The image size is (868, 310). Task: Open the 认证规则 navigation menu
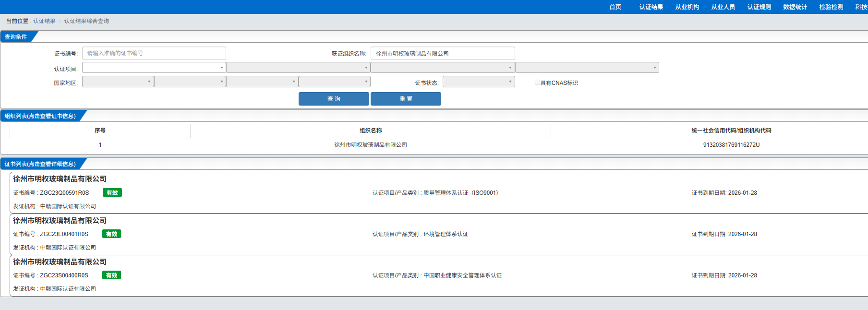(759, 7)
